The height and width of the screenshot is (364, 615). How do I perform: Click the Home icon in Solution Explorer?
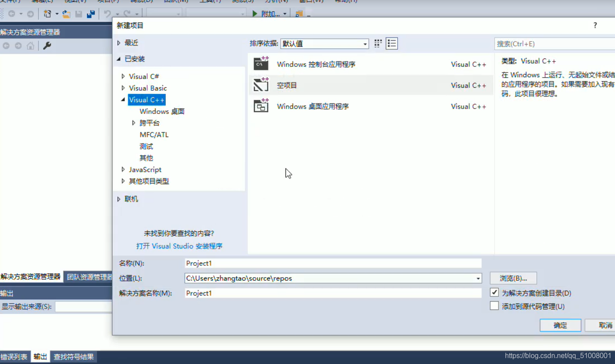pos(31,45)
